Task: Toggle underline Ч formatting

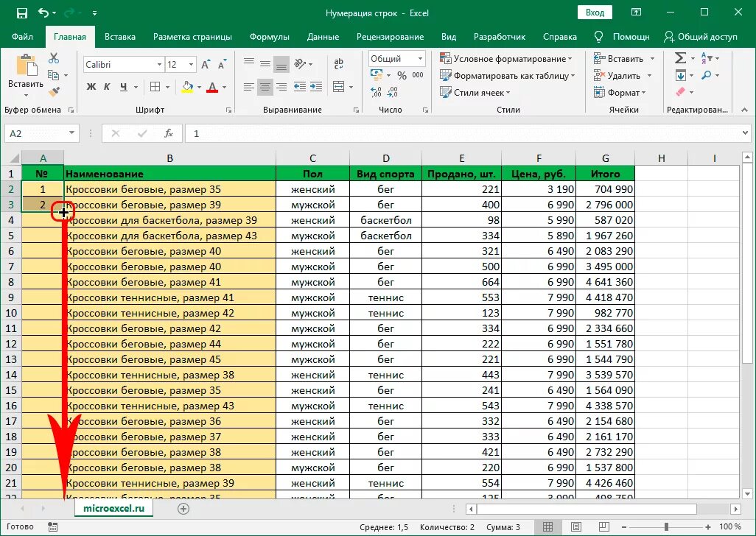Action: (x=124, y=87)
